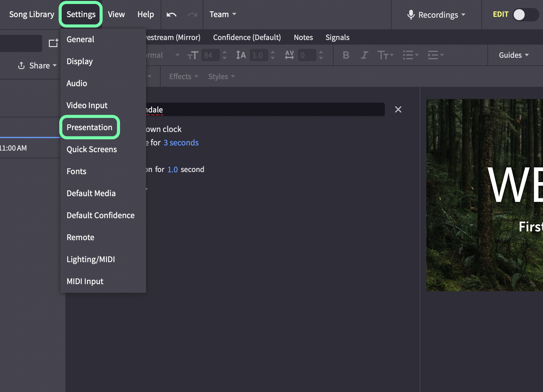Screen dimensions: 543x392
Task: Open the View menu
Action: 116,14
